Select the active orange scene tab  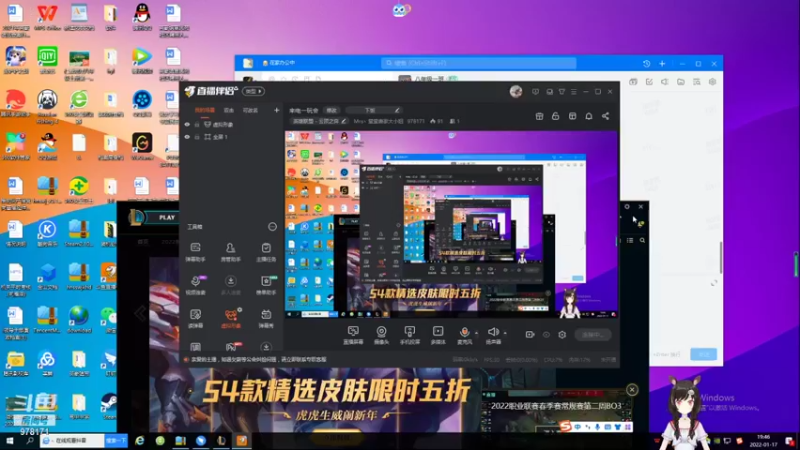205,110
